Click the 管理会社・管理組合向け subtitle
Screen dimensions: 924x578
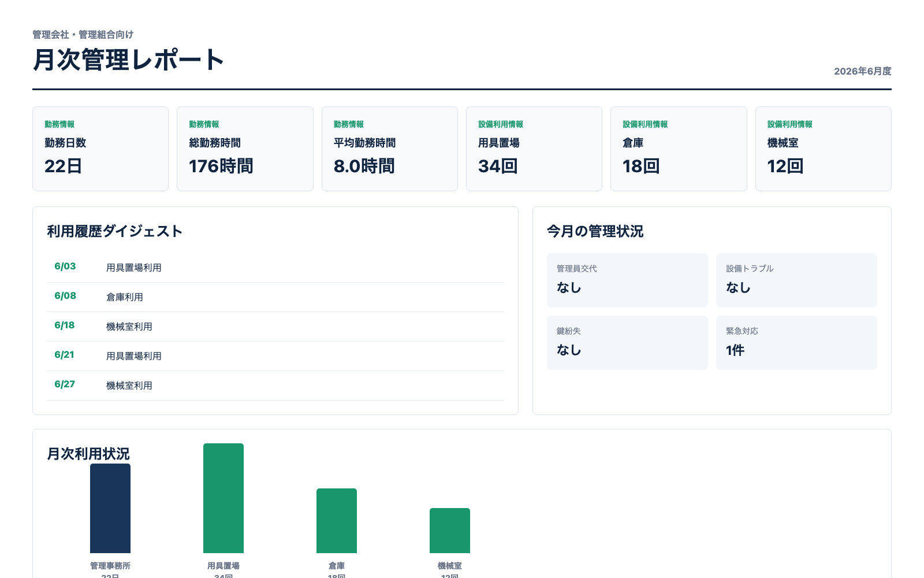(83, 35)
